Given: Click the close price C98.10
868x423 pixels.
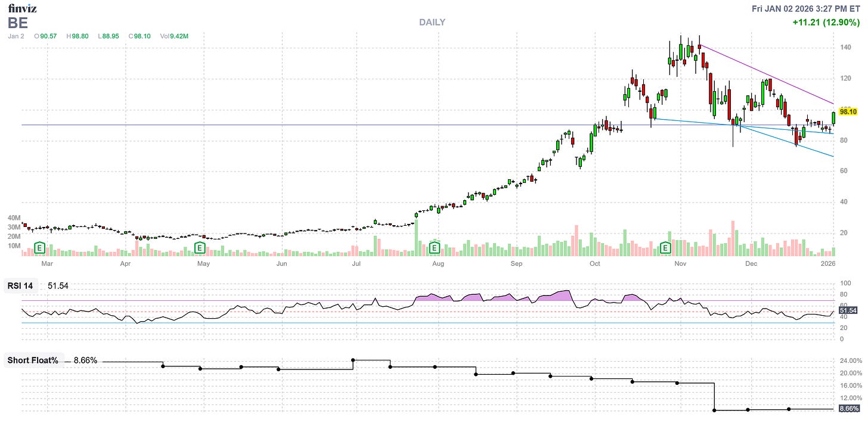Looking at the screenshot, I should (139, 36).
